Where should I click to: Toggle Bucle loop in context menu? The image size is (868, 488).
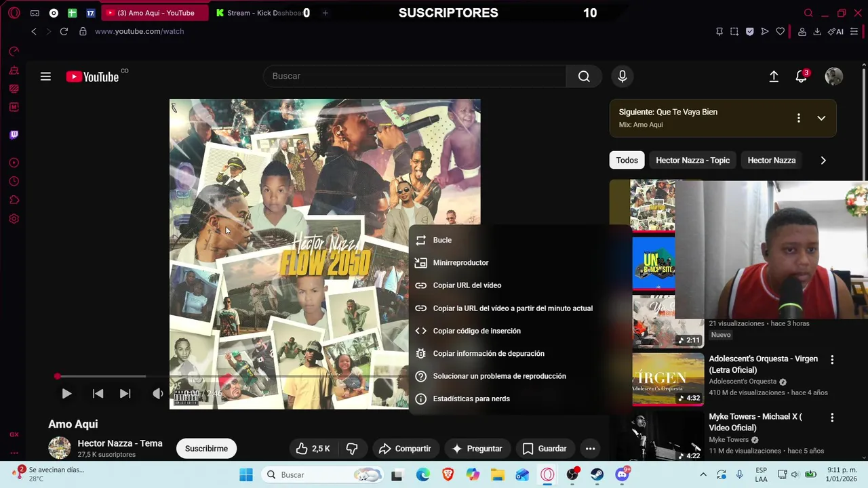(x=520, y=240)
